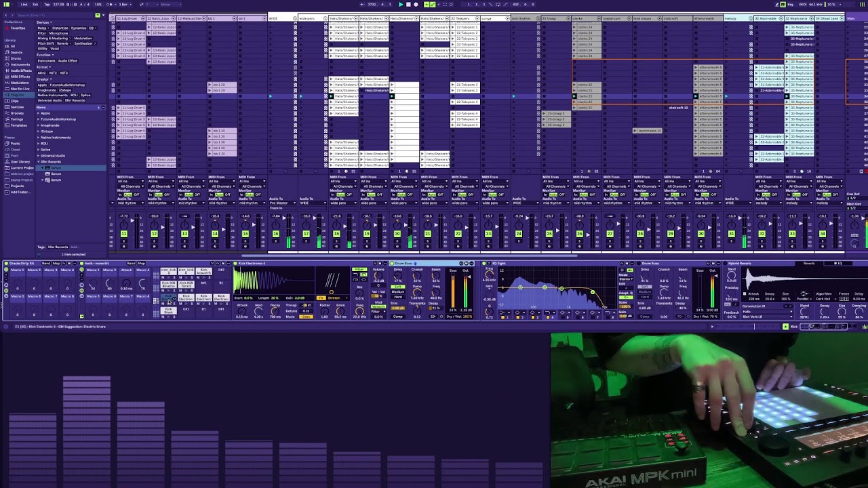The width and height of the screenshot is (868, 488).
Task: Click the green browser filter view icon
Action: point(98,14)
